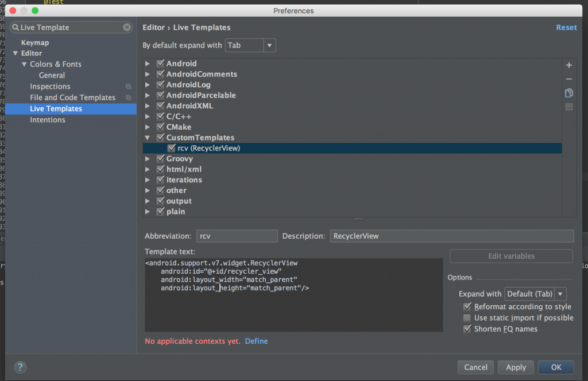Click inside the Abbreviation input field
Viewport: 588px width, 381px height.
[x=237, y=236]
